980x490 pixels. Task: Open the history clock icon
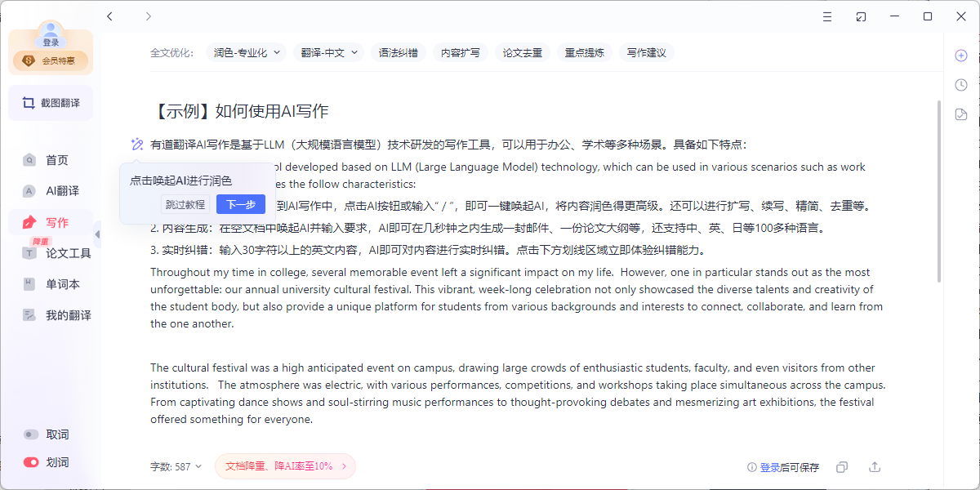click(x=961, y=85)
